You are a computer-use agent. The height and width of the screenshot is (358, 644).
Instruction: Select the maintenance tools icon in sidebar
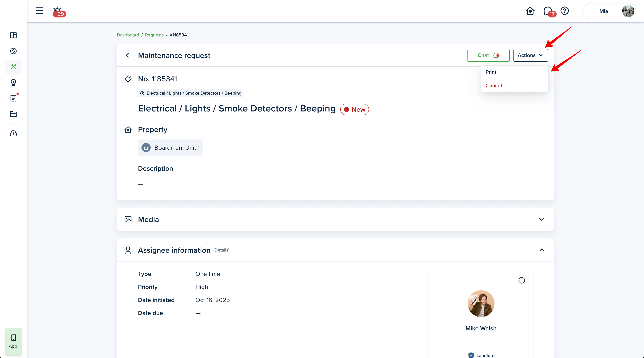[x=13, y=67]
